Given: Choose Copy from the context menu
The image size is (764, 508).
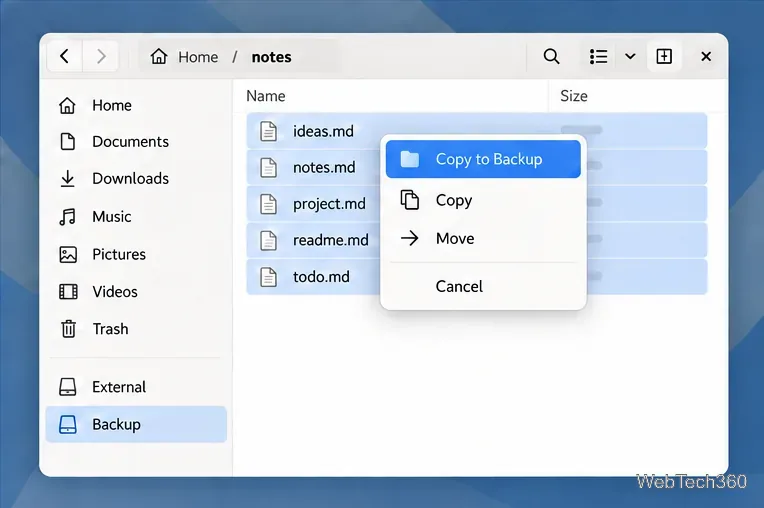Looking at the screenshot, I should tap(483, 200).
